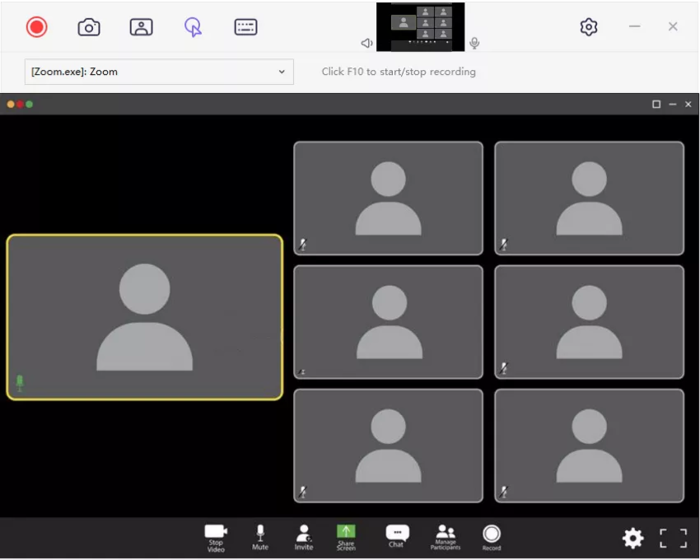This screenshot has width=700, height=560.
Task: Open the Chat panel
Action: 397,535
